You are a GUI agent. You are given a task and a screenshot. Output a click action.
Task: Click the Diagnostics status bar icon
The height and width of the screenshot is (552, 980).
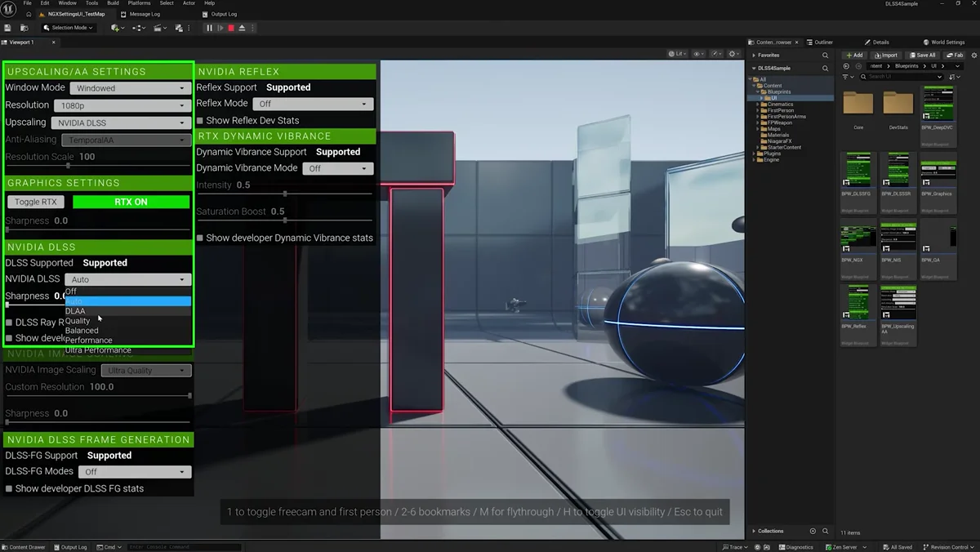tap(796, 547)
